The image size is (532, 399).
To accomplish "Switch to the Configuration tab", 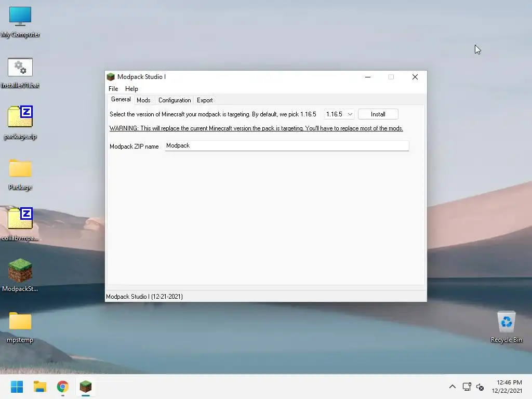I will point(175,100).
